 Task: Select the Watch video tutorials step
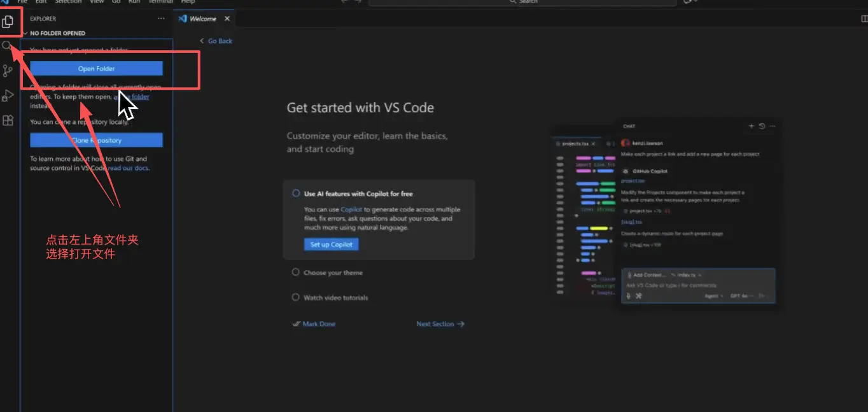coord(330,297)
